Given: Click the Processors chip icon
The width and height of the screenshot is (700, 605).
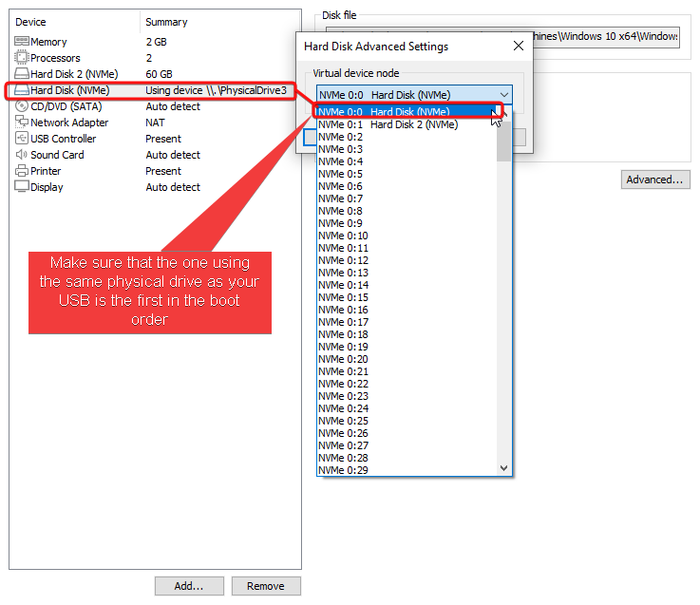Looking at the screenshot, I should [22, 58].
